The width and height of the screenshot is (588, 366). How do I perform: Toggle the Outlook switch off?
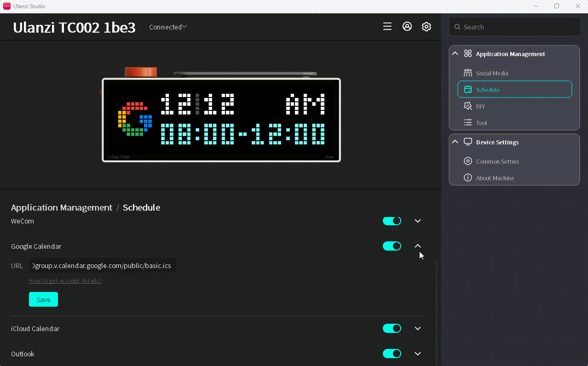click(392, 354)
